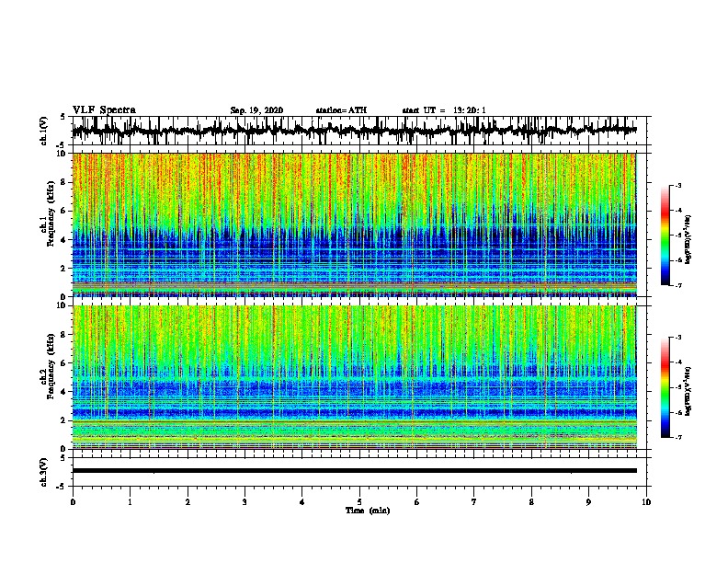Viewport: 728px width, 563px height.
Task: Click time axis tick label "8"
Action: coord(531,502)
